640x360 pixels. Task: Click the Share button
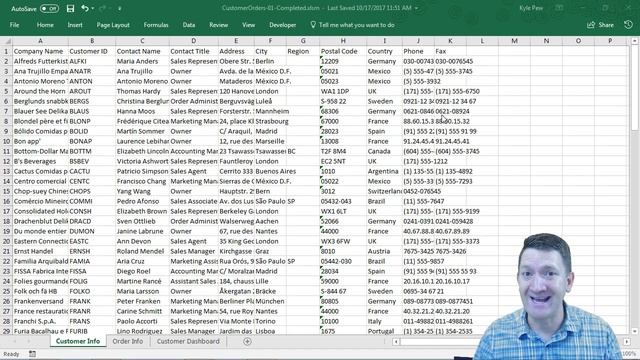coord(600,25)
